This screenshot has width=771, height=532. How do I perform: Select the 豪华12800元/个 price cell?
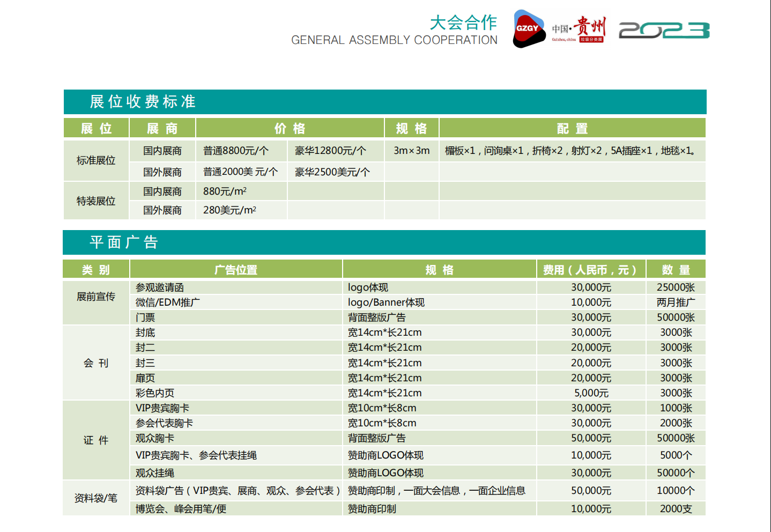point(330,151)
